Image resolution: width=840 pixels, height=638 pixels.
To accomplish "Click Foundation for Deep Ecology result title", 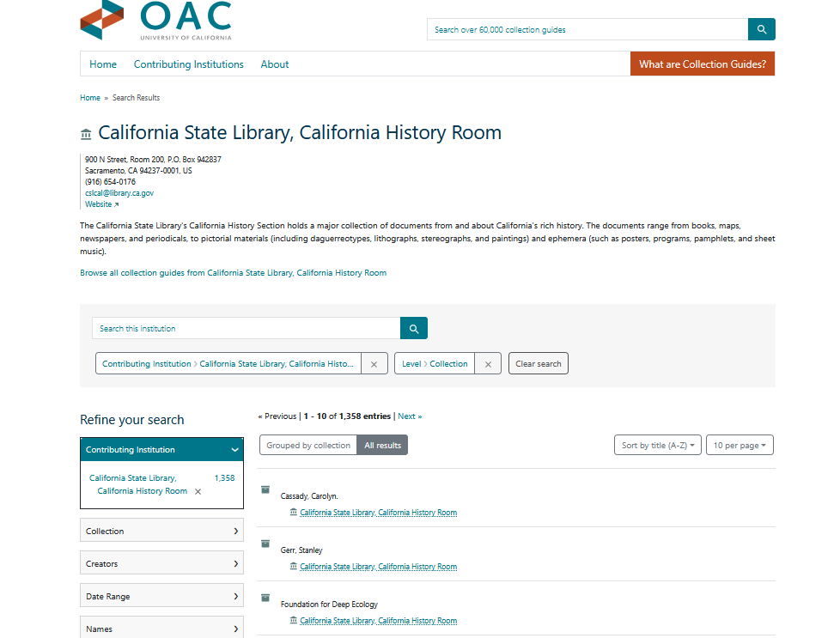I will (x=329, y=605).
